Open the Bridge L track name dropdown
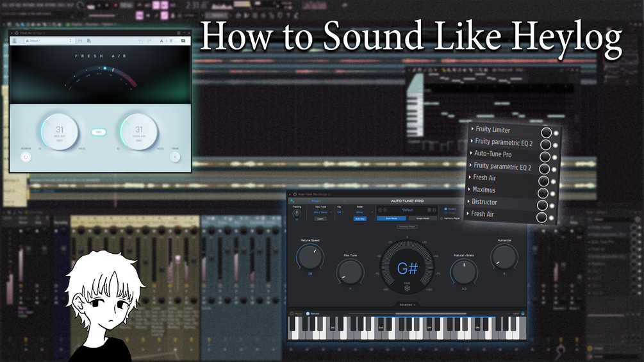 (327, 201)
